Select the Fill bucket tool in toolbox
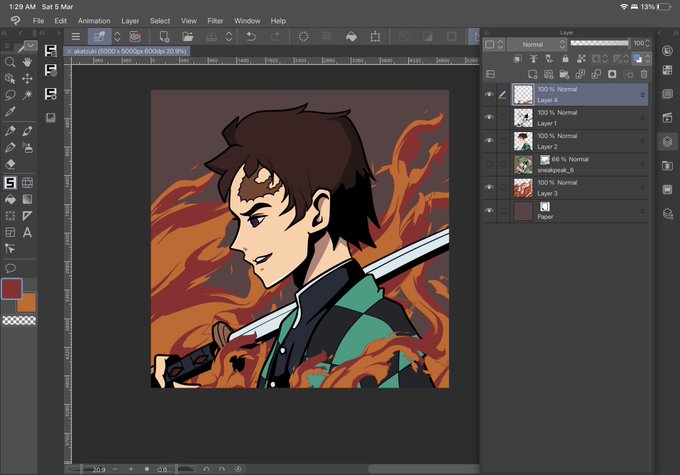 (x=10, y=199)
